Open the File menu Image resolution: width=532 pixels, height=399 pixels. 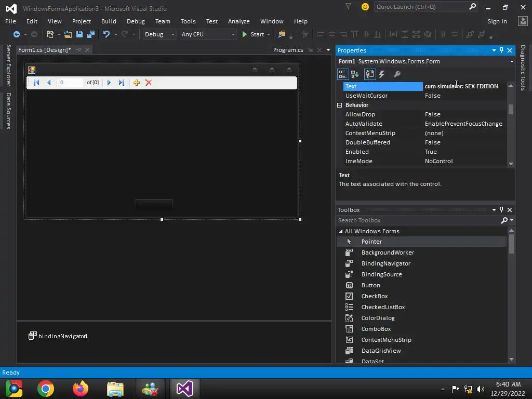[x=10, y=21]
